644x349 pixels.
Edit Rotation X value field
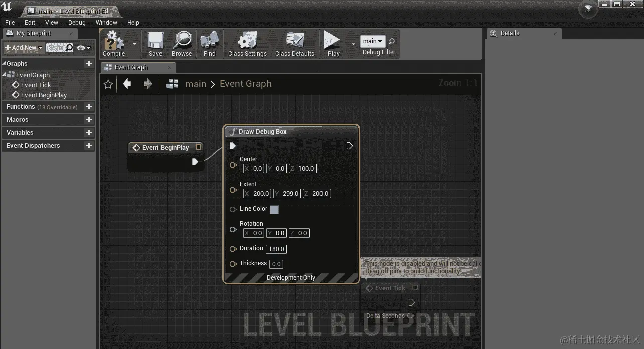(x=254, y=233)
